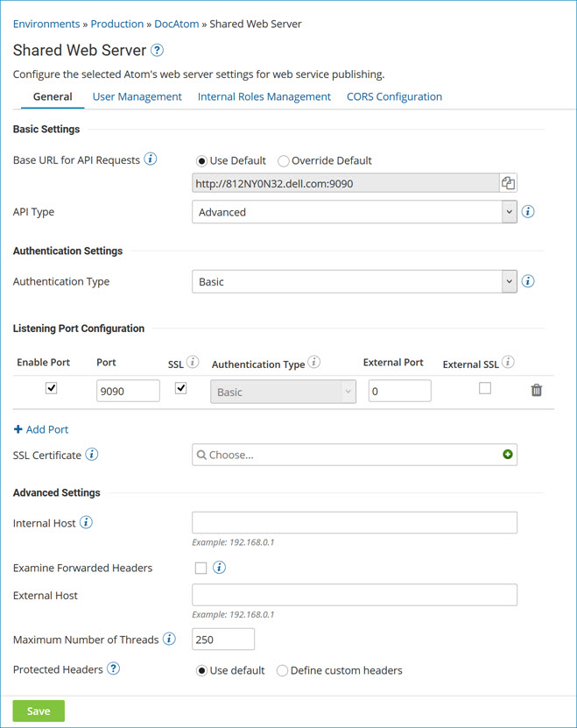This screenshot has width=577, height=728.
Task: Open the CORS Configuration tab
Action: point(394,96)
